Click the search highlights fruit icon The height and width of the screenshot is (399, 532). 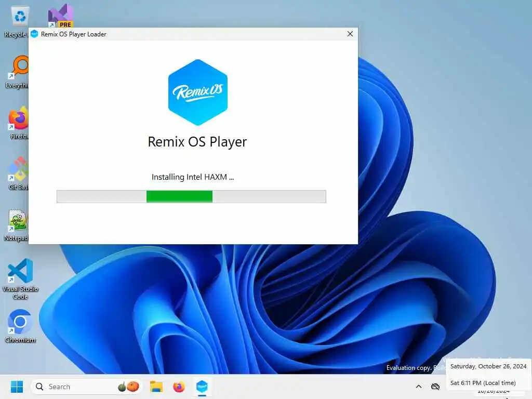point(129,387)
